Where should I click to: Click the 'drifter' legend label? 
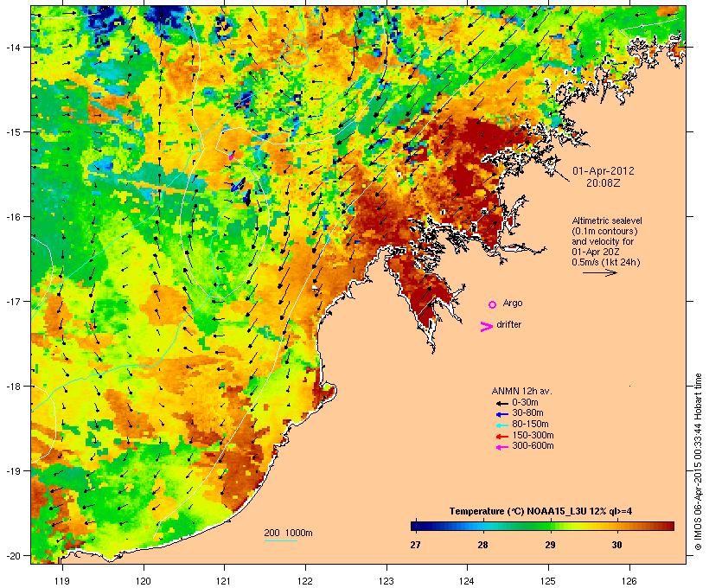[x=508, y=324]
